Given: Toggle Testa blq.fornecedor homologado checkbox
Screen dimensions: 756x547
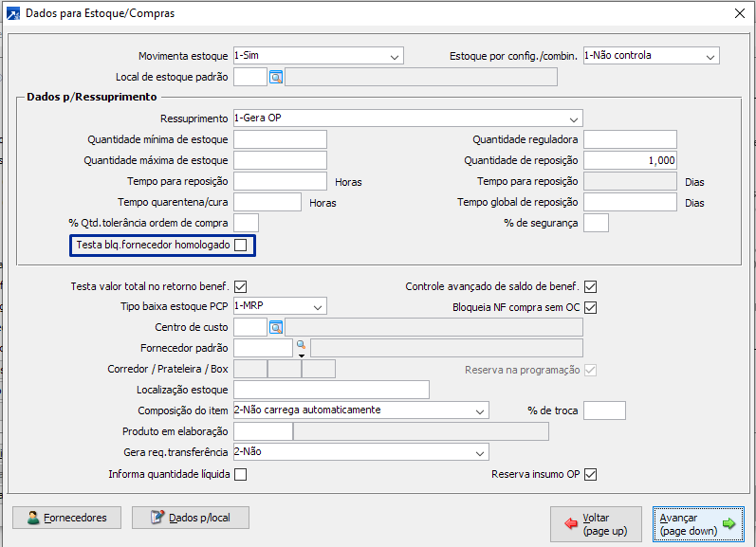Looking at the screenshot, I should (x=241, y=246).
